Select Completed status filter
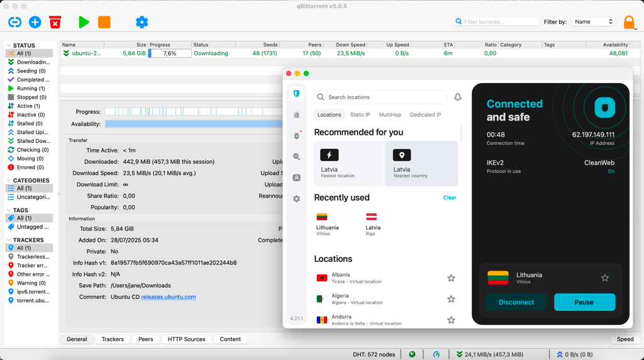The image size is (644, 360). pyautogui.click(x=29, y=80)
